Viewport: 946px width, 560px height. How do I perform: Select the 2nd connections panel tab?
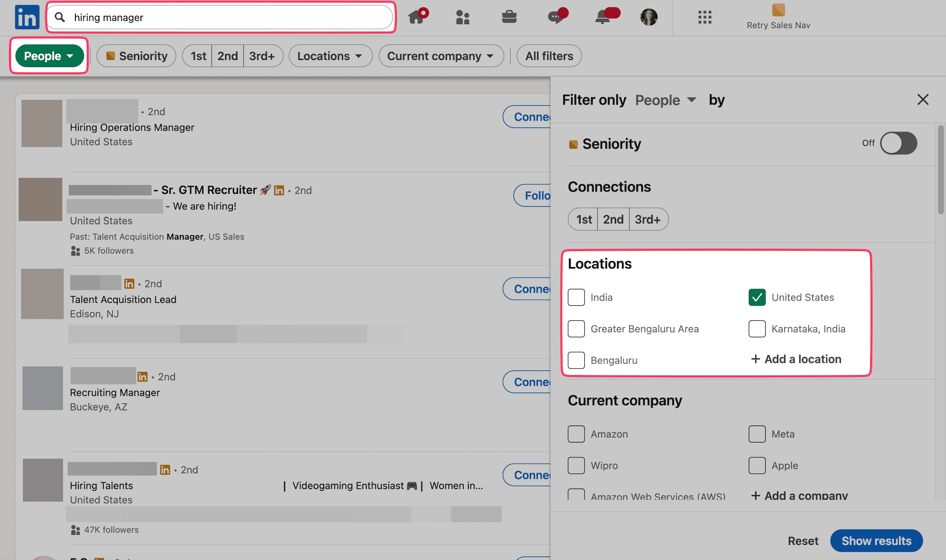(x=613, y=219)
